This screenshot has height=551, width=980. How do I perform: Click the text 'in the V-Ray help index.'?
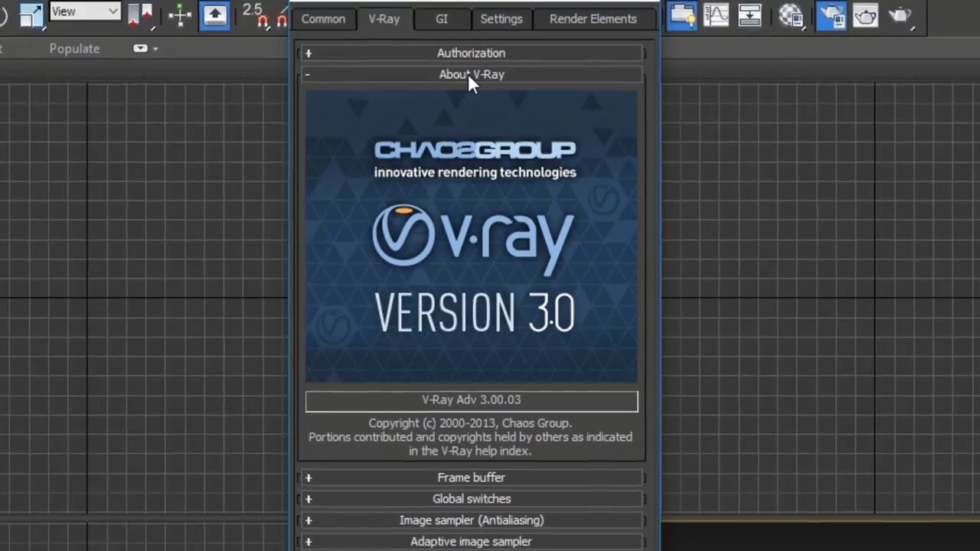pos(470,451)
